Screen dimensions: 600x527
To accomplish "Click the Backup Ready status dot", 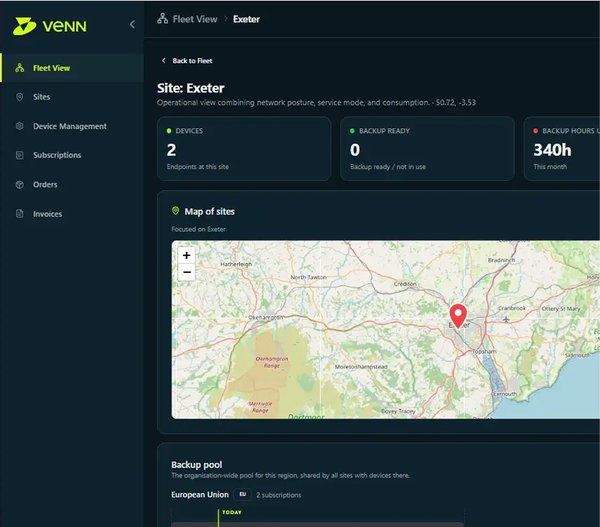I will (x=352, y=131).
